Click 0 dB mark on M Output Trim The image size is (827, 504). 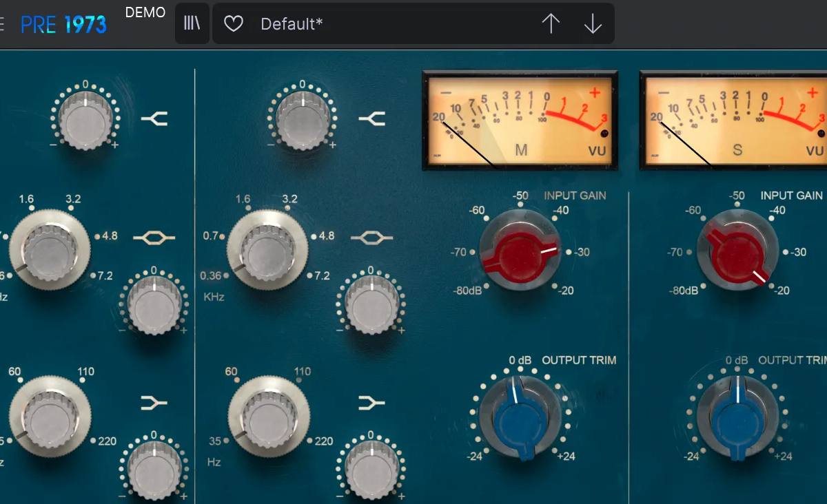[x=520, y=360]
